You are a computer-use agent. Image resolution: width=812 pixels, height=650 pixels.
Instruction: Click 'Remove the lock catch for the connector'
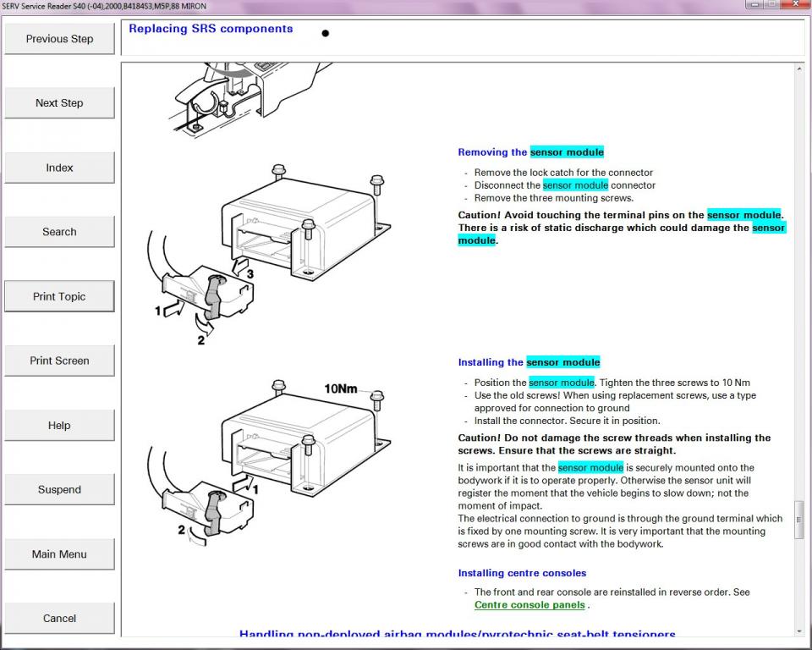click(563, 173)
